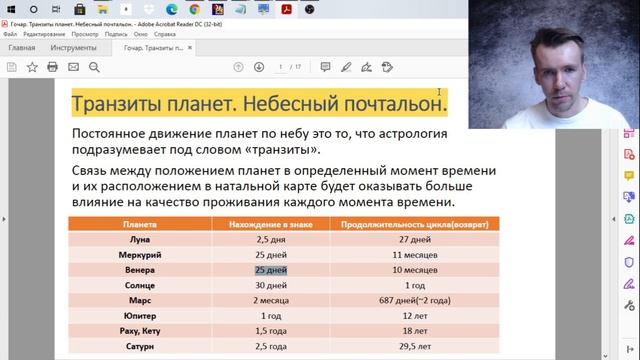Open Protect shield tool in right pane
Viewport: 640px width, 360px height.
coord(629,262)
